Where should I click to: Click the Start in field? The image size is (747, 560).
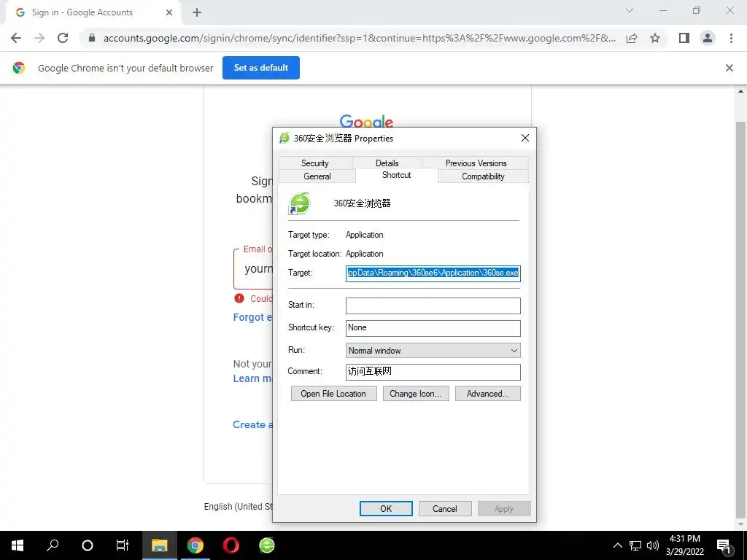click(x=433, y=306)
